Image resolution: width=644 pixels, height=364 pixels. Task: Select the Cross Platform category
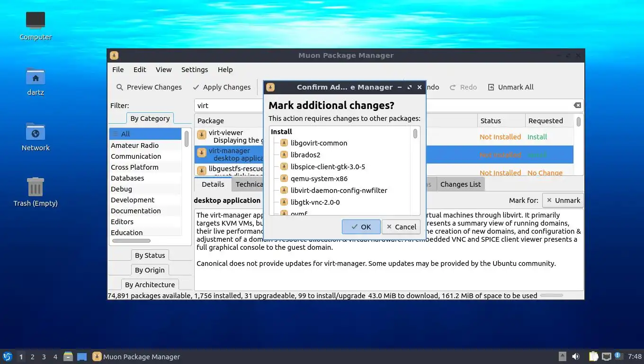tap(145, 167)
